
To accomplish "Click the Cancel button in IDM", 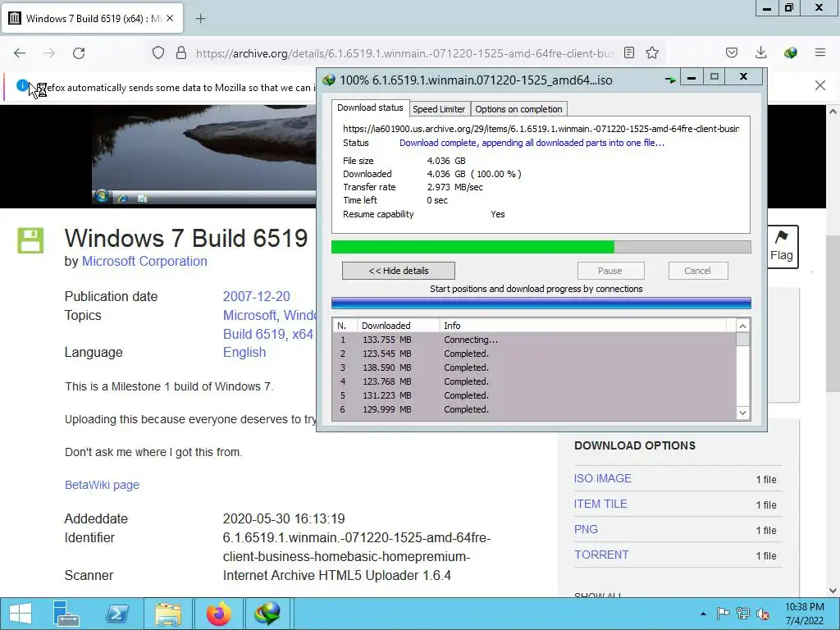I will (697, 271).
